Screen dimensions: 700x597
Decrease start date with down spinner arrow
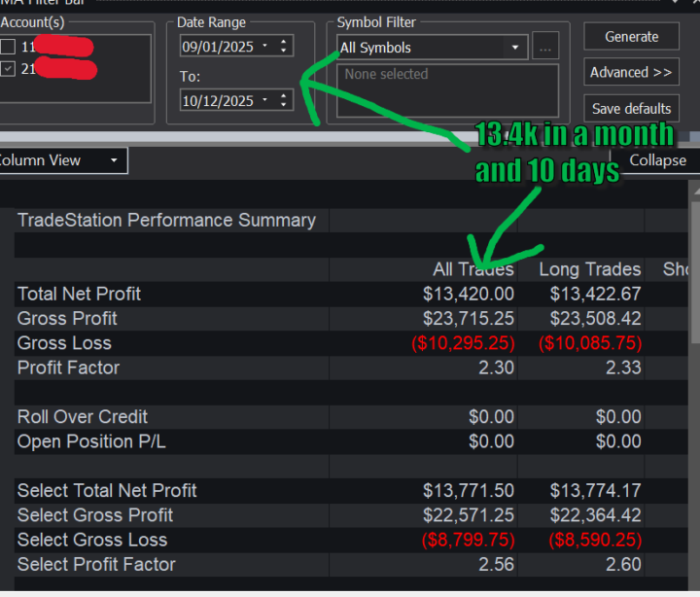coord(284,50)
